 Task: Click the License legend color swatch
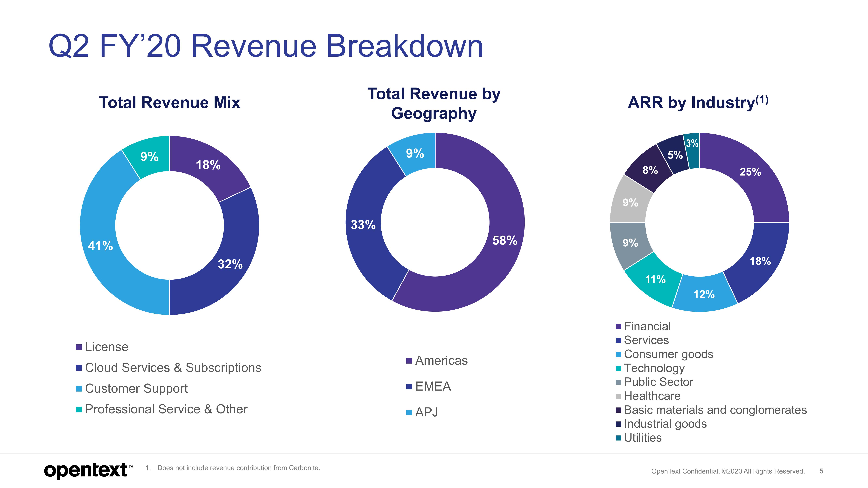[79, 347]
